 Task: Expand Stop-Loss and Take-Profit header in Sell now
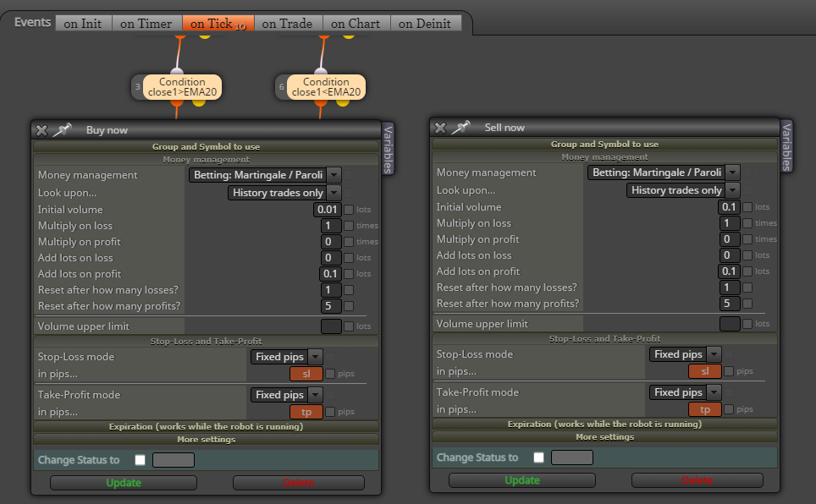coord(604,338)
